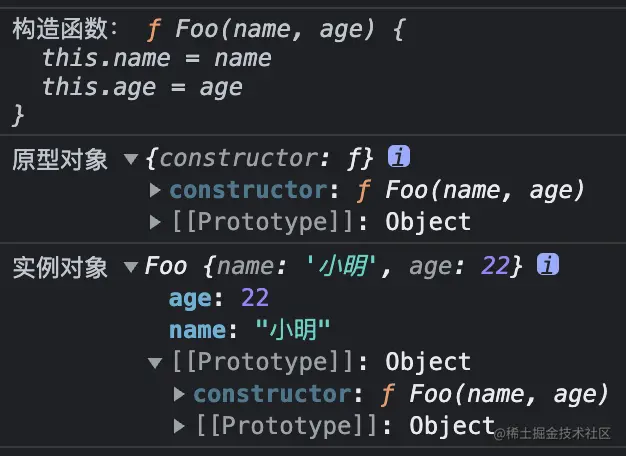
Task: Click ƒ Foo(name, age) value in instance prototype
Action: 495,394
